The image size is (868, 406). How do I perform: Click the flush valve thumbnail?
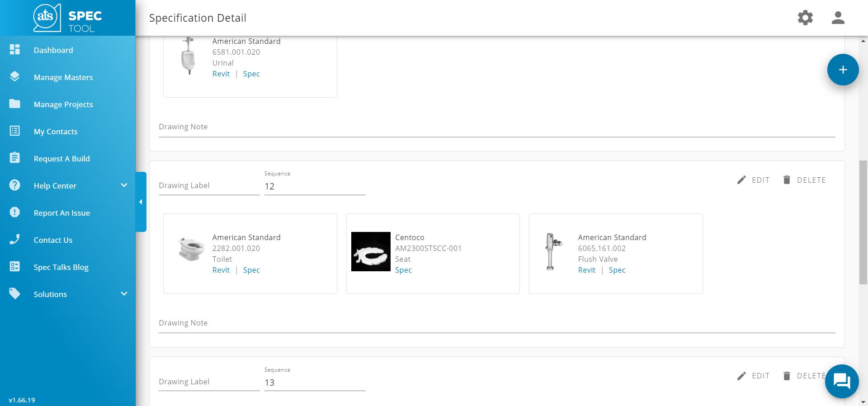tap(553, 251)
